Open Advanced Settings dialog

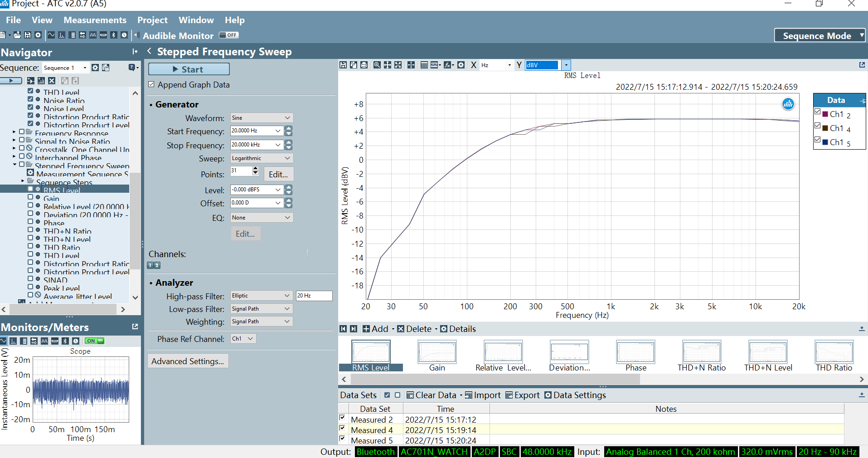pyautogui.click(x=188, y=361)
